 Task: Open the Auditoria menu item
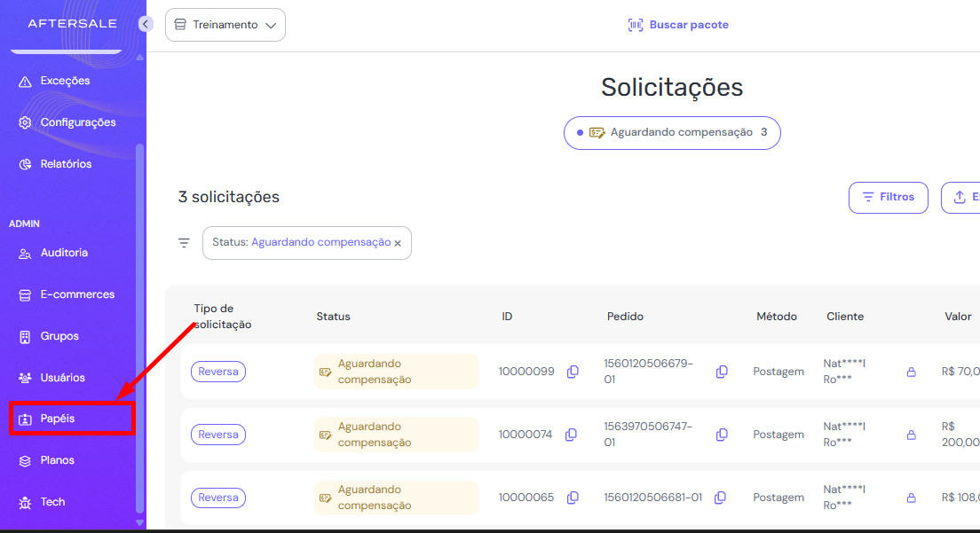coord(64,253)
